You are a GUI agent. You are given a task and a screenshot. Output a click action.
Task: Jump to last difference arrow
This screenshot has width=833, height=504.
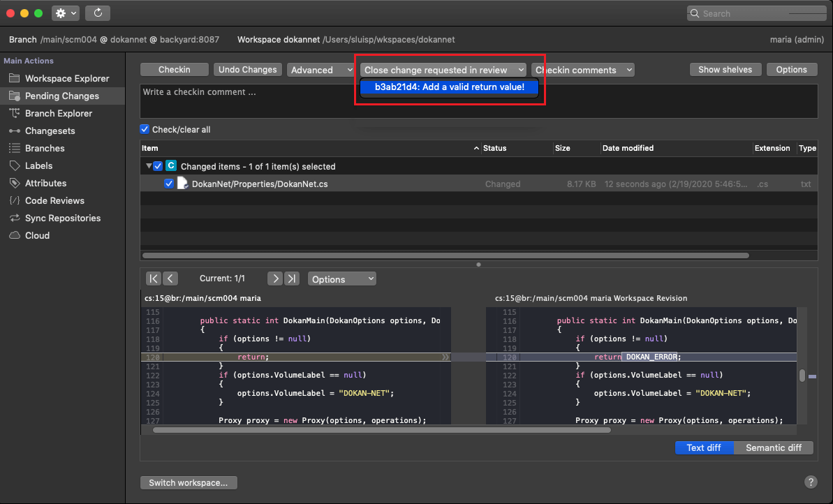[292, 279]
